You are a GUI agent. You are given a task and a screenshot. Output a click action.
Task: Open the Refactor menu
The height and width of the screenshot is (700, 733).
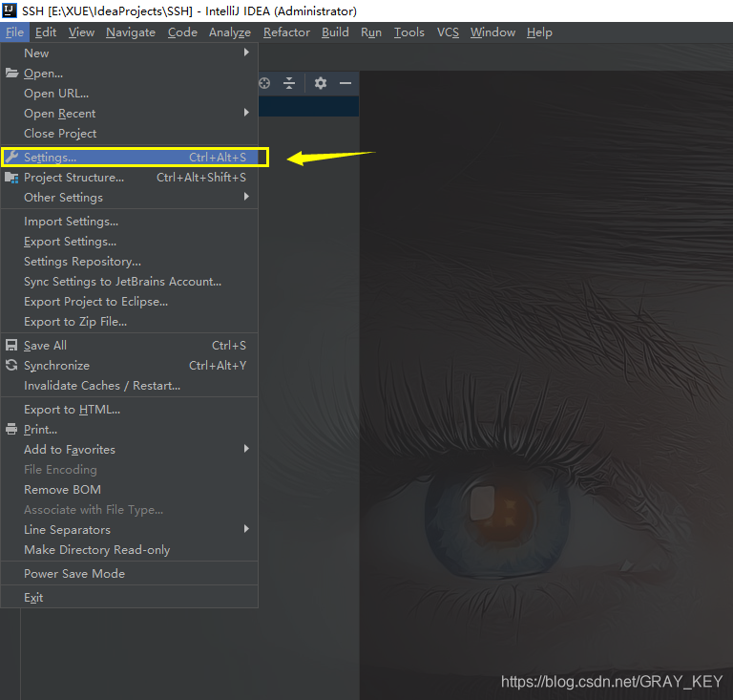(286, 32)
